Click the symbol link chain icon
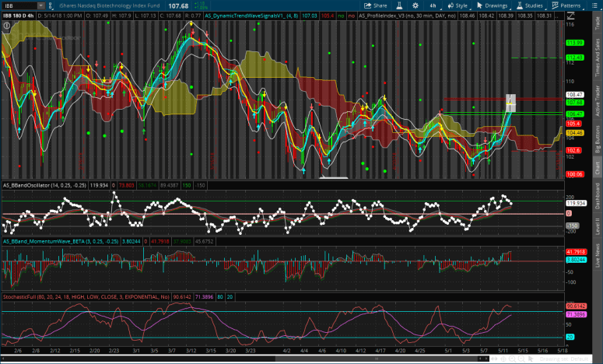The height and width of the screenshot is (364, 603). (51, 5)
